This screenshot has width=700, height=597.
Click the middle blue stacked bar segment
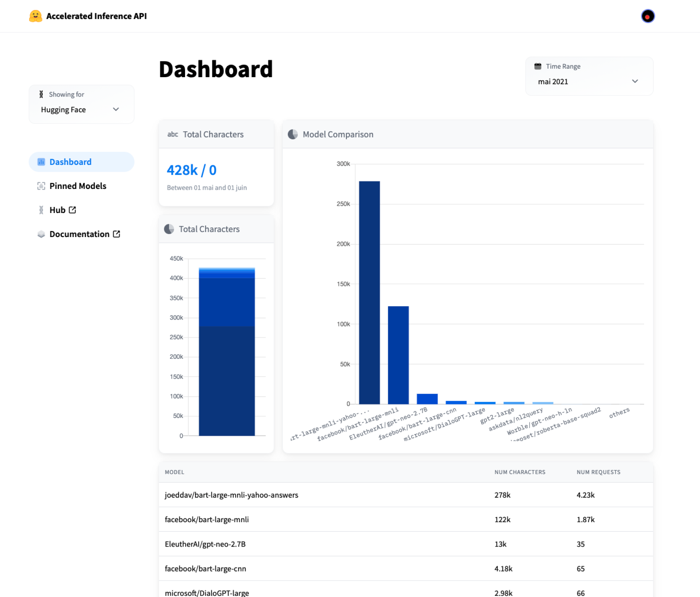click(x=227, y=302)
